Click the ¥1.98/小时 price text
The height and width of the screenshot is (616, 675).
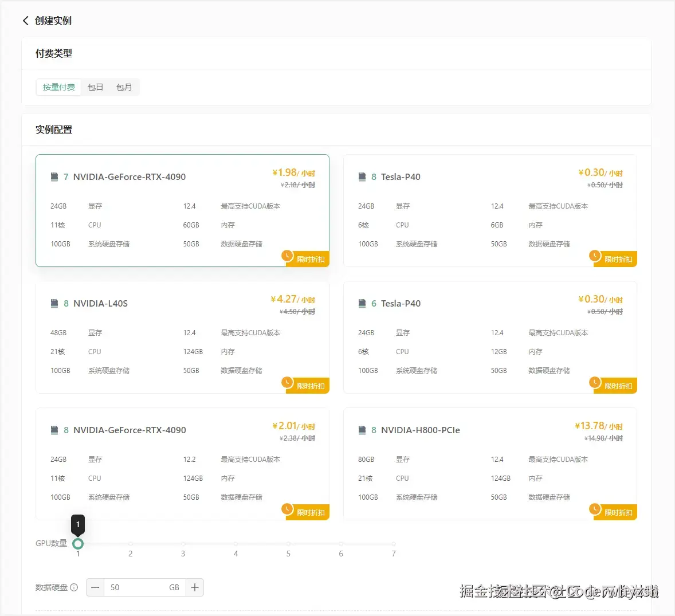coord(293,172)
